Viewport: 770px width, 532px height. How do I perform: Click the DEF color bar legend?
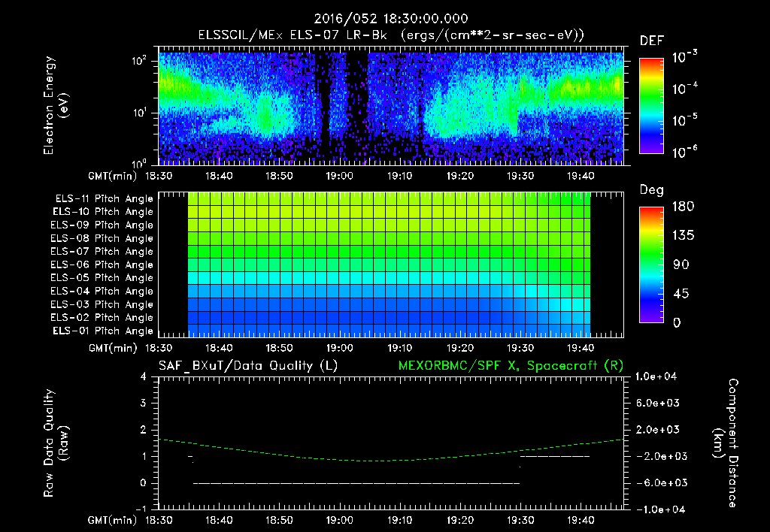pyautogui.click(x=651, y=106)
